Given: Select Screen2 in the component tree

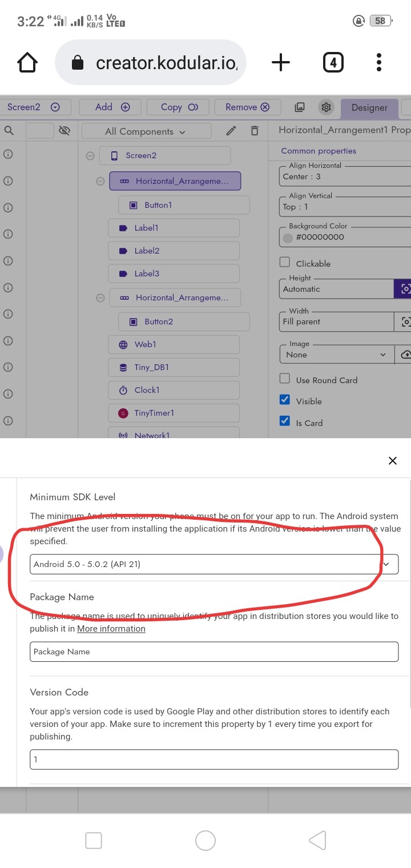Looking at the screenshot, I should pos(165,155).
